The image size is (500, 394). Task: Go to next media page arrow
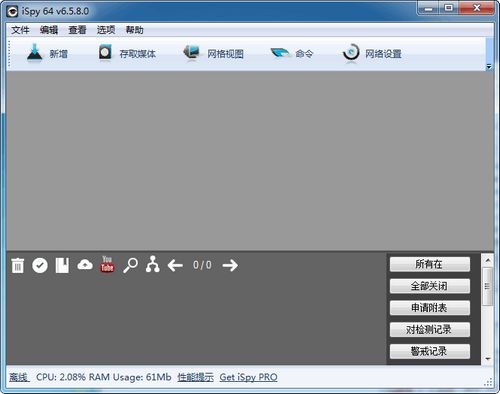[x=230, y=266]
